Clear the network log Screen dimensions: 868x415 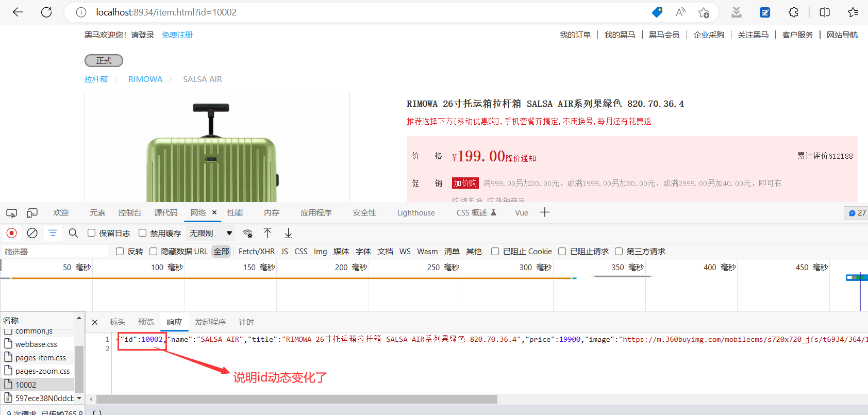pos(32,233)
